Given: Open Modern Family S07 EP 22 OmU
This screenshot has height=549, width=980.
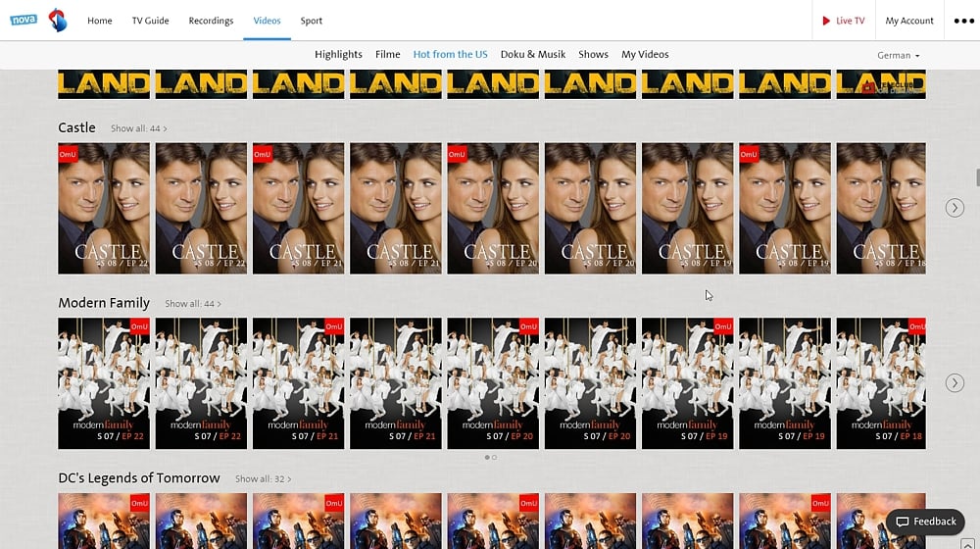Looking at the screenshot, I should click(104, 383).
